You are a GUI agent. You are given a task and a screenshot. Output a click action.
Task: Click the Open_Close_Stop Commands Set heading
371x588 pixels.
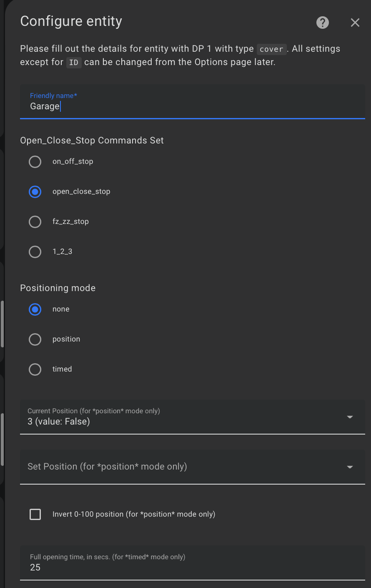click(x=92, y=140)
